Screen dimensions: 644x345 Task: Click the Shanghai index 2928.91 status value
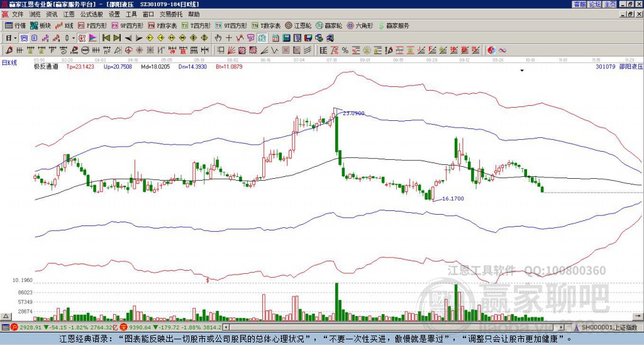tap(30, 327)
